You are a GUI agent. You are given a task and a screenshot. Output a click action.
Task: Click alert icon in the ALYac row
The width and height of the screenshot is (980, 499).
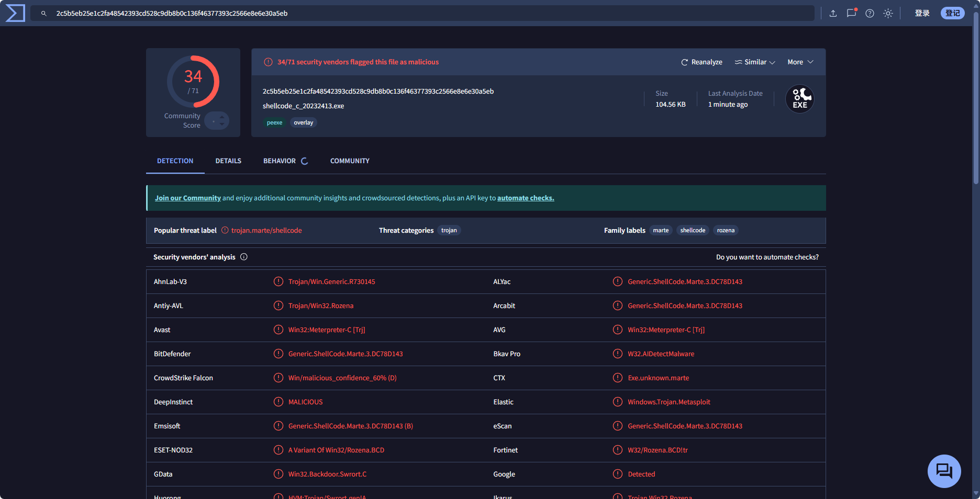618,281
